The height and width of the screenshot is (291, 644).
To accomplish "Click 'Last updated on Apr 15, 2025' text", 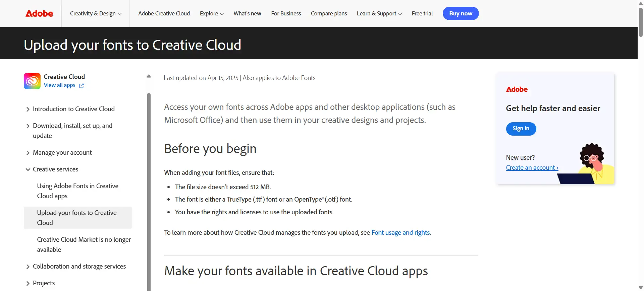I will click(x=201, y=78).
